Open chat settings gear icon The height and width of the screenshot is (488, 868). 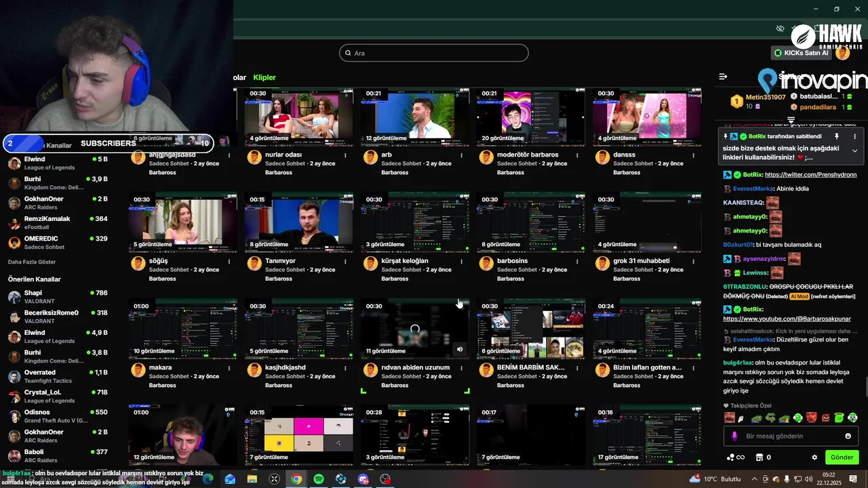click(814, 457)
